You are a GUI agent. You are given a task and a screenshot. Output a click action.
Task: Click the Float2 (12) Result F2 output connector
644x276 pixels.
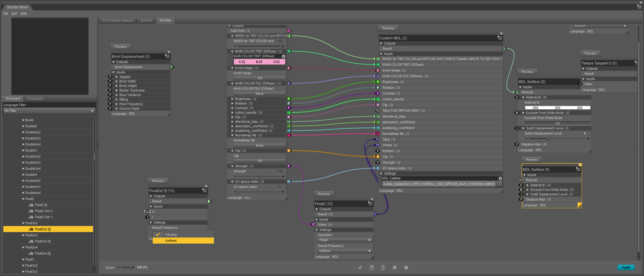pyautogui.click(x=375, y=214)
